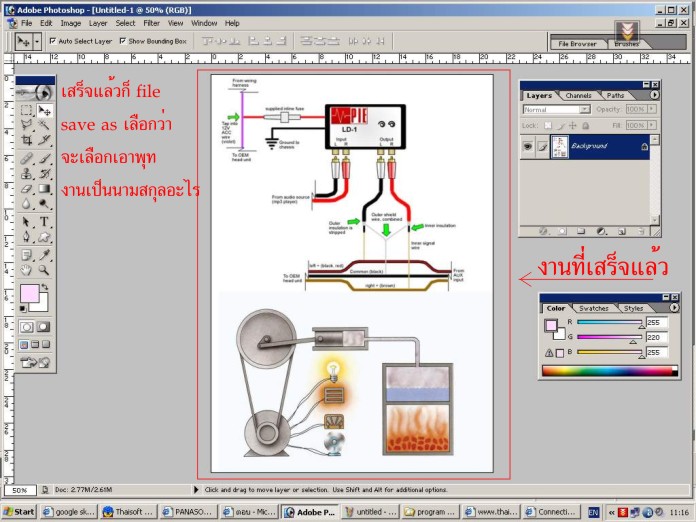
Task: Select the Move tool in toolbox
Action: click(x=44, y=110)
